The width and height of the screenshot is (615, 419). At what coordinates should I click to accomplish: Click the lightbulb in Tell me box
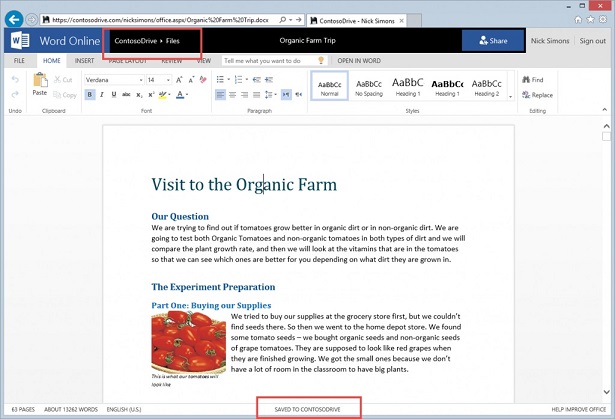coord(321,60)
